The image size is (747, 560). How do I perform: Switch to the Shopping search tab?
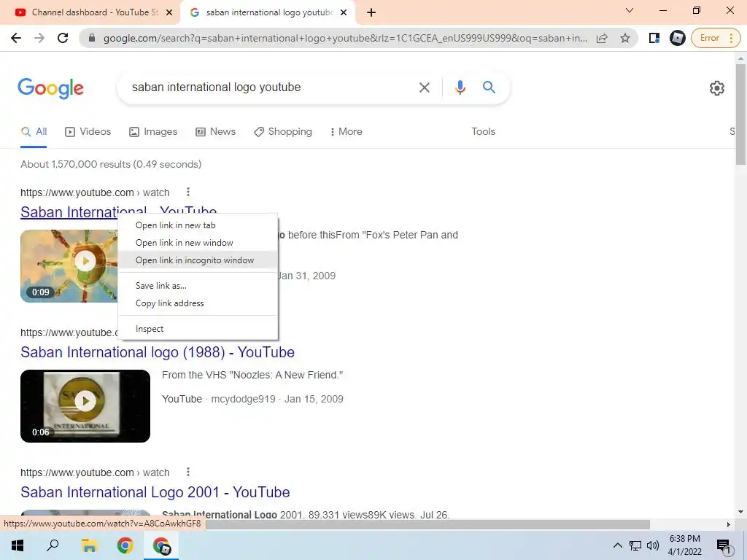pos(283,132)
